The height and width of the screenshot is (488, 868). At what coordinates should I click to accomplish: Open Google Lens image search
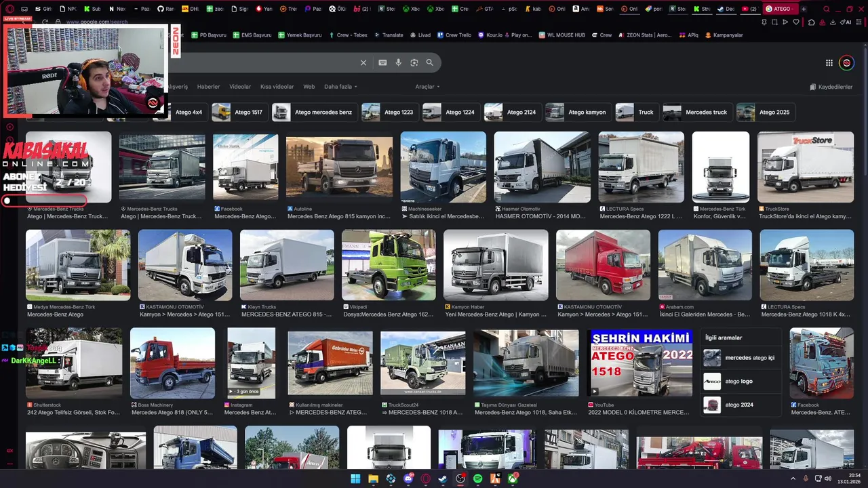[414, 62]
